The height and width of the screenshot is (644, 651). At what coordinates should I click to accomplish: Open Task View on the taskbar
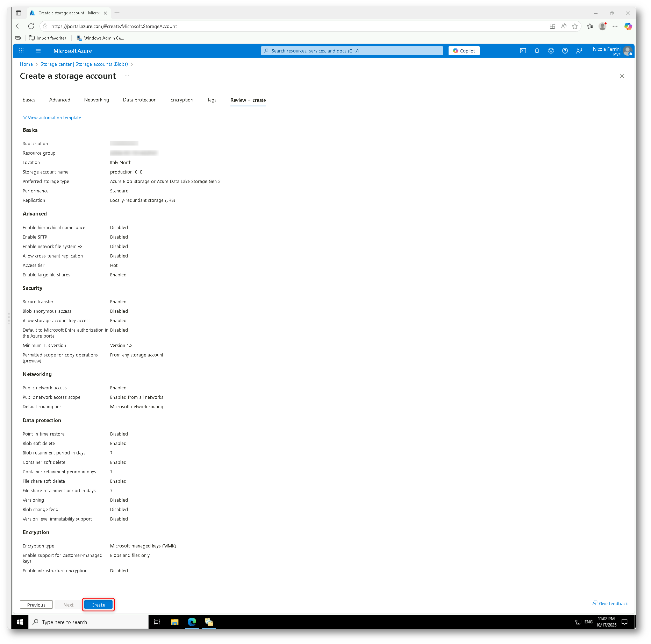click(x=157, y=622)
